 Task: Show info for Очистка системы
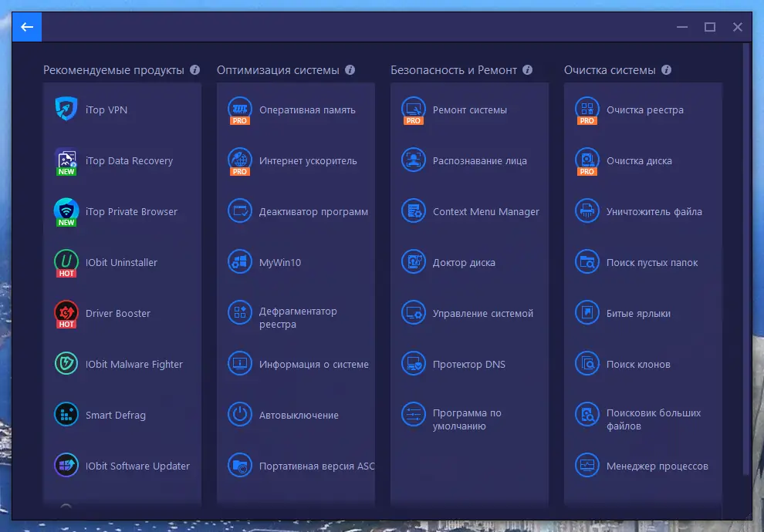[666, 70]
